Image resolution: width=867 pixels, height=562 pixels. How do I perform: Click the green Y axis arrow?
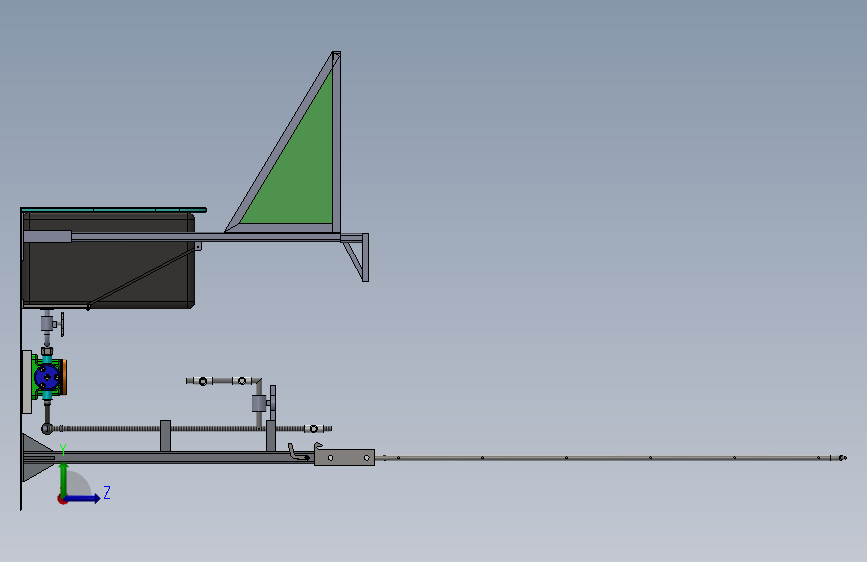coord(63,478)
